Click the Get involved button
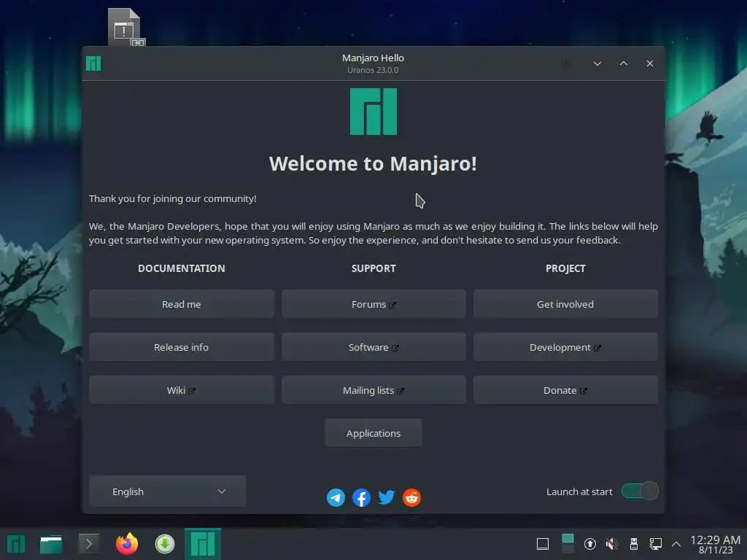This screenshot has width=747, height=560. click(x=565, y=304)
